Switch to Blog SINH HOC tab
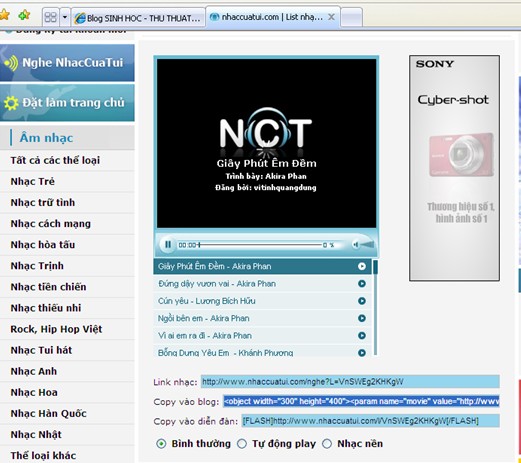 138,18
